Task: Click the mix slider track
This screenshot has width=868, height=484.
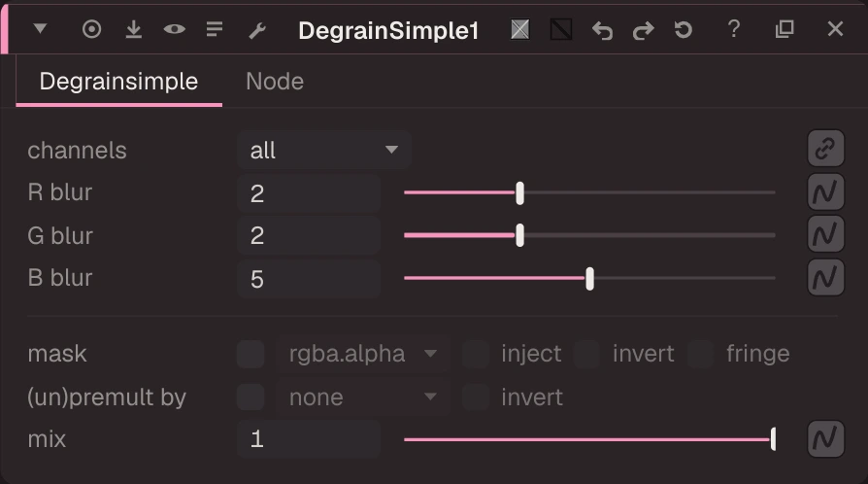Action: point(589,439)
